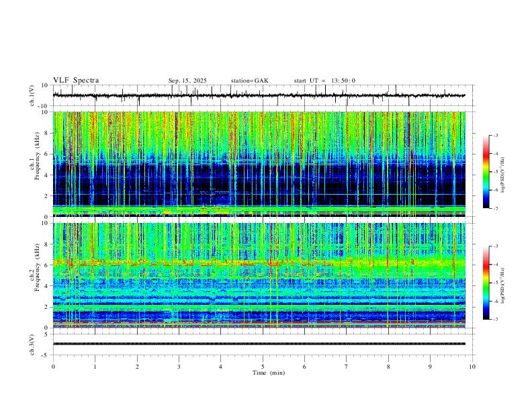Click the "2" kHz tick on ch.2 axis
The height and width of the screenshot is (411, 532).
(x=46, y=307)
